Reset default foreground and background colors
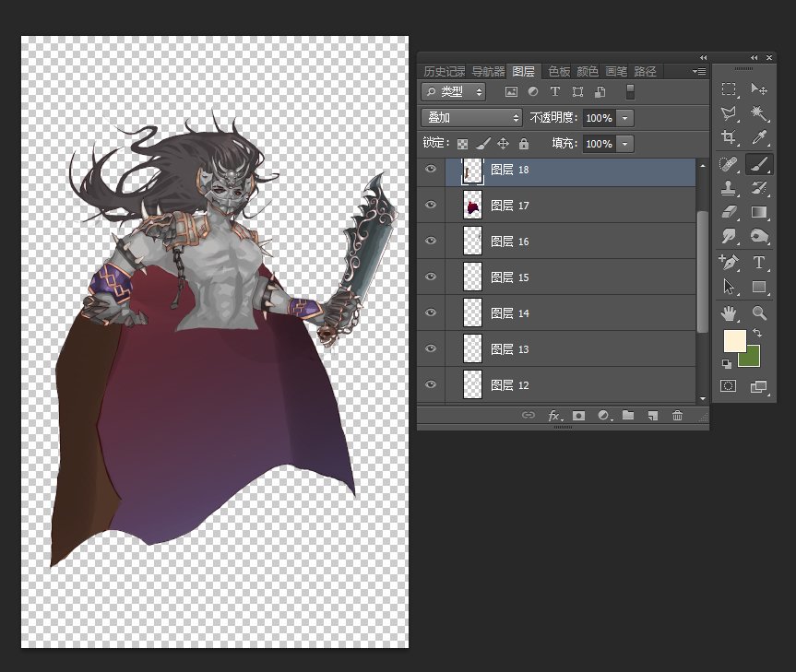796x672 pixels. coord(727,363)
